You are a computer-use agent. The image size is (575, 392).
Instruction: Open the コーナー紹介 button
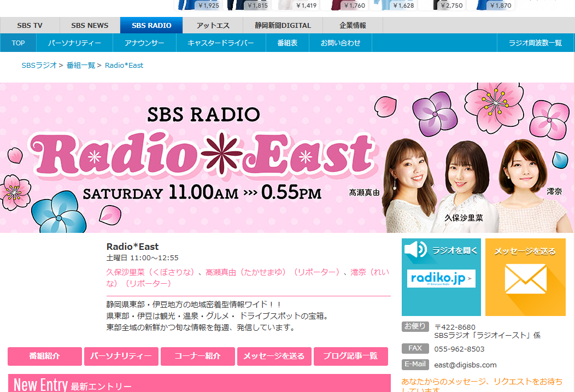198,356
